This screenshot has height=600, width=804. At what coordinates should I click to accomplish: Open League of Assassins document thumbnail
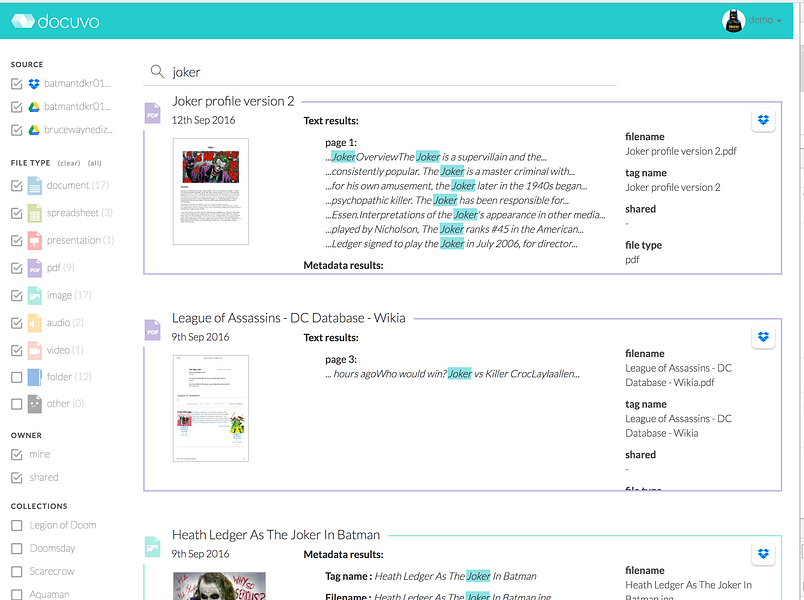coord(211,408)
